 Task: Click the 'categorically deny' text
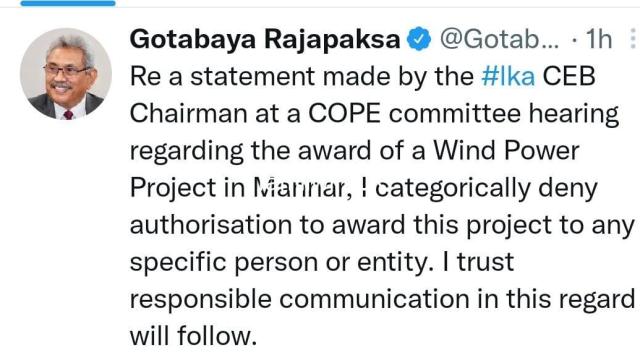(x=486, y=189)
